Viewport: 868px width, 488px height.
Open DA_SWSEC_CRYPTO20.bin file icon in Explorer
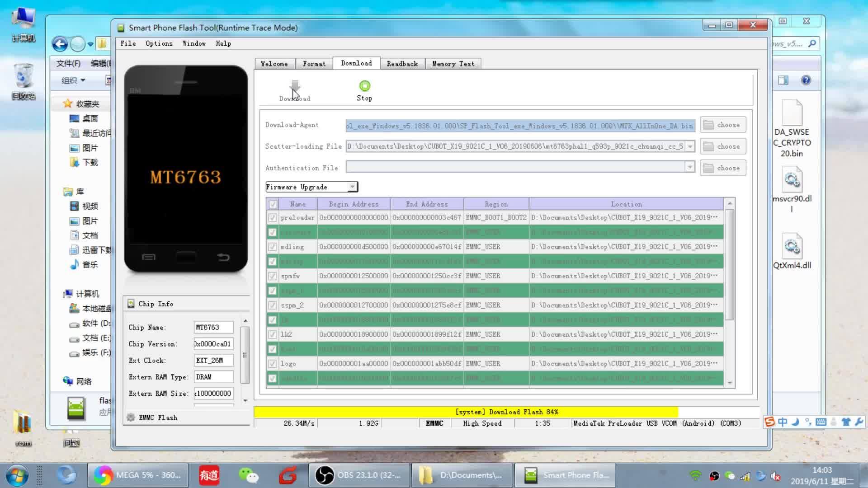(x=792, y=113)
